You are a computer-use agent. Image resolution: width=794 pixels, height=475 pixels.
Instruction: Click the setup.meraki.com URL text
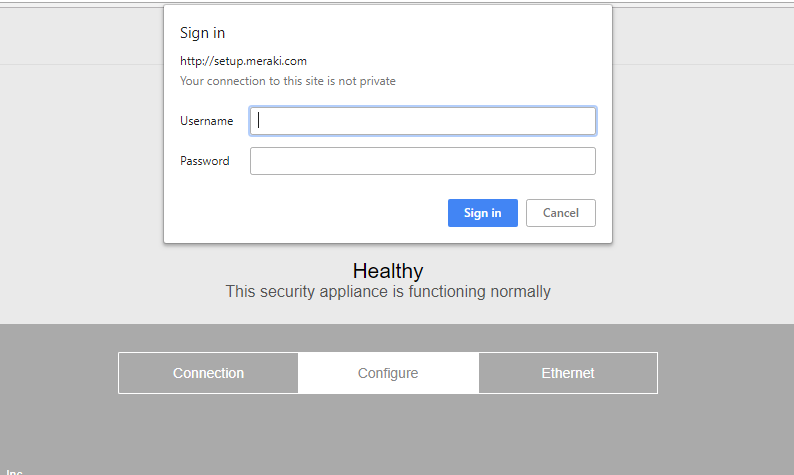pos(243,61)
